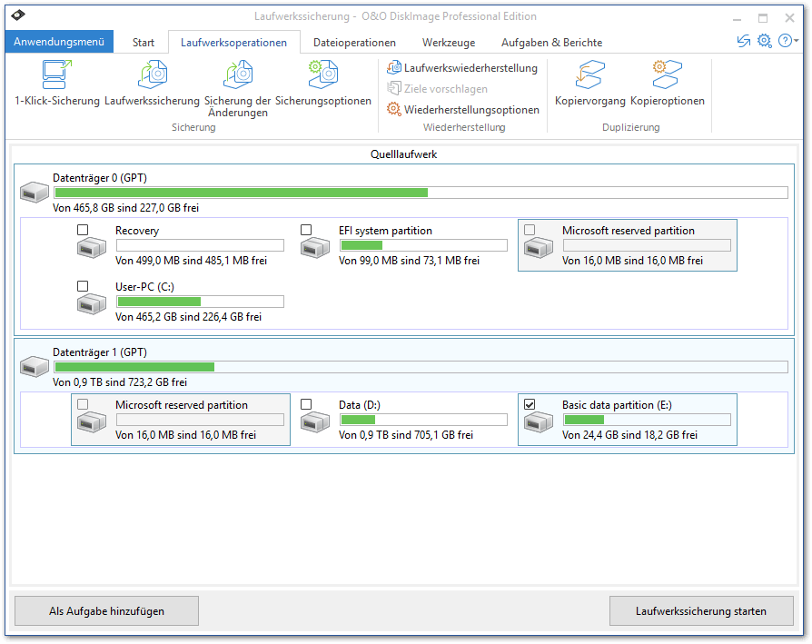Click Laufwerkssicherung starten button

[700, 611]
